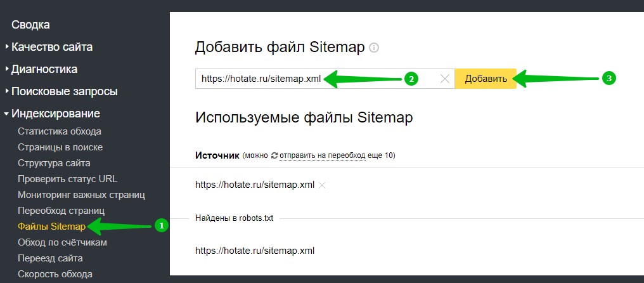
Task: Click the Источник column header
Action: pos(217,156)
